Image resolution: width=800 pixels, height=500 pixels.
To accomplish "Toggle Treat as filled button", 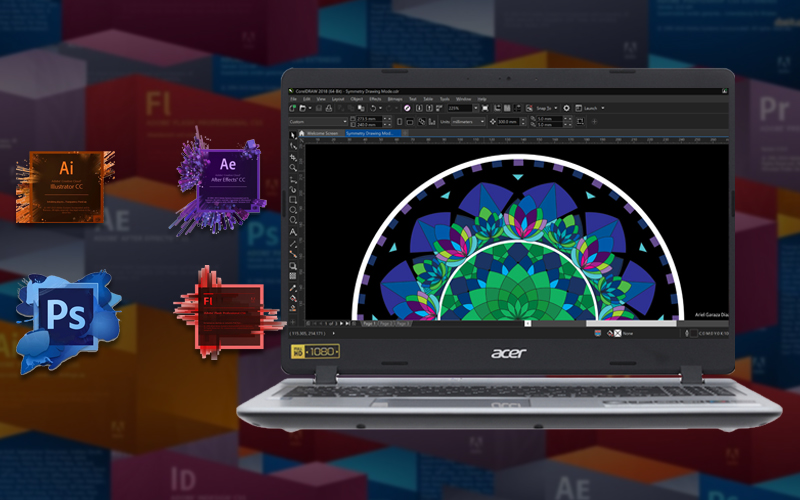I will (581, 121).
